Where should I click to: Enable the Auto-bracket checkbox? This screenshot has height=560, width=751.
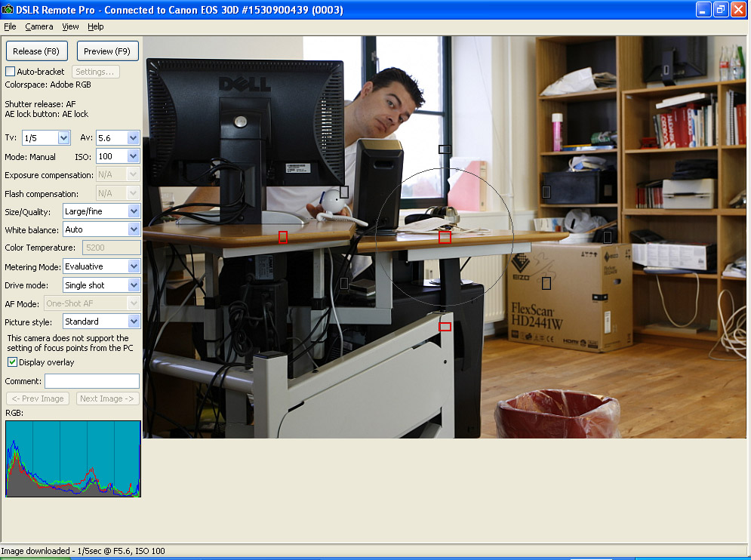coord(10,72)
